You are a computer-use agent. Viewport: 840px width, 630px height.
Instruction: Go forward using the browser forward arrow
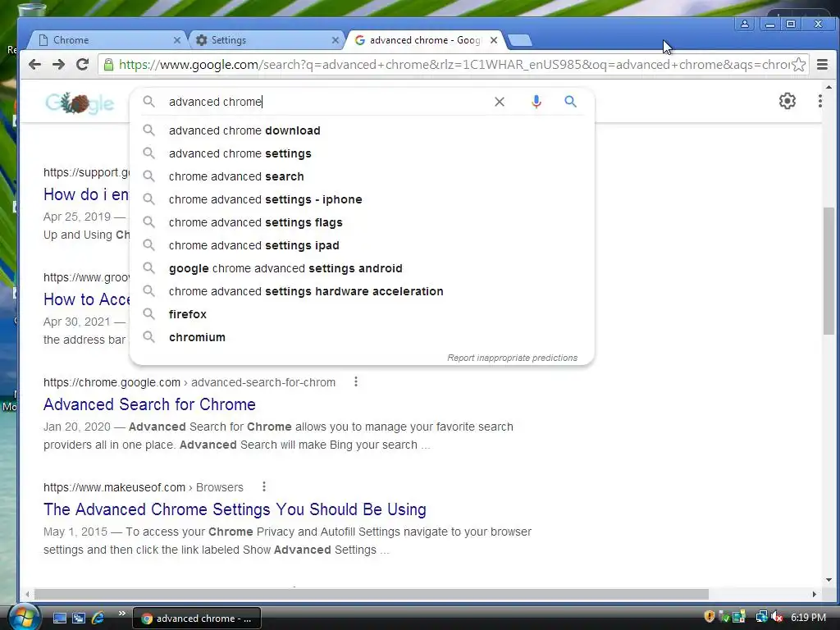pos(58,65)
